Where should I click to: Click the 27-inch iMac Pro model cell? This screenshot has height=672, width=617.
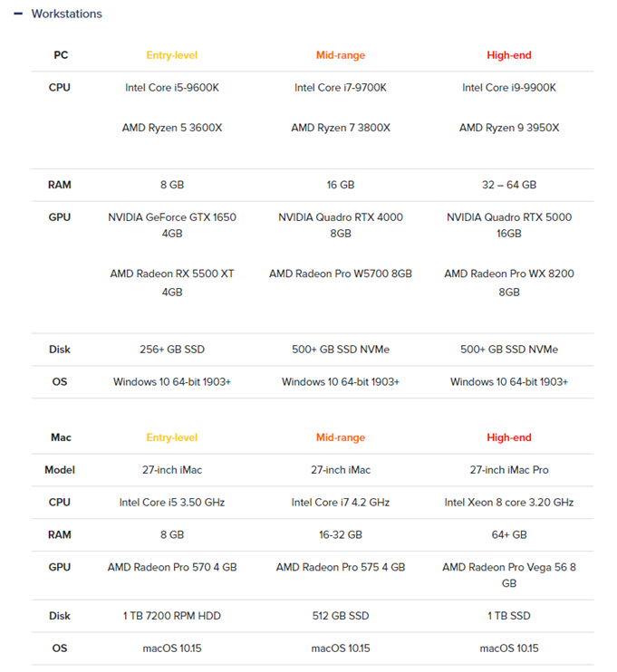tap(509, 470)
